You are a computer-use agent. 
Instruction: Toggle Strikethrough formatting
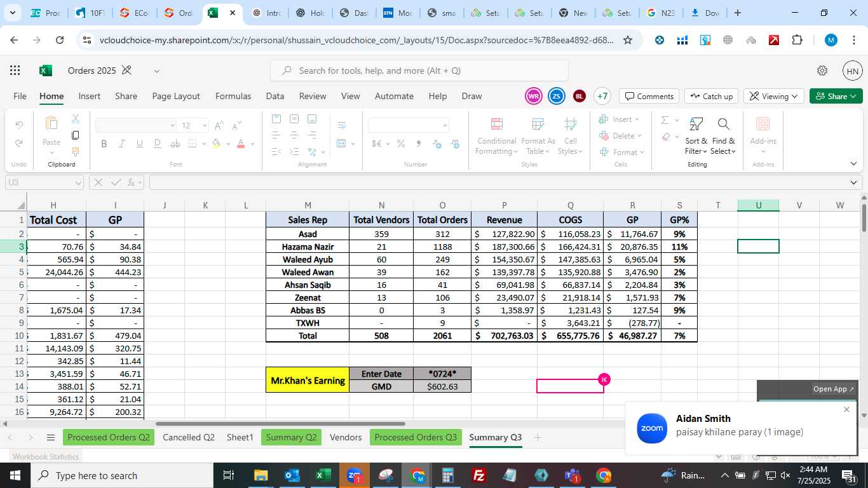click(x=175, y=144)
